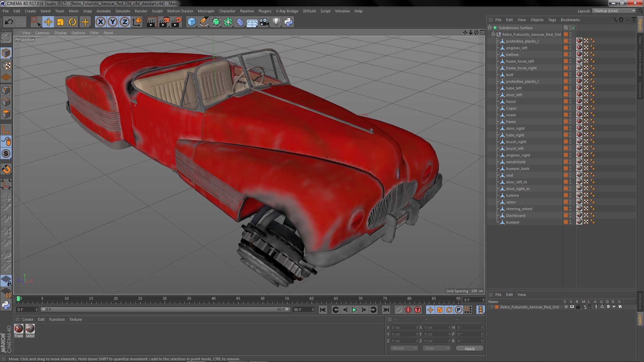Toggle Snap (S) icon in sidebar
The image size is (644, 362).
6,154
